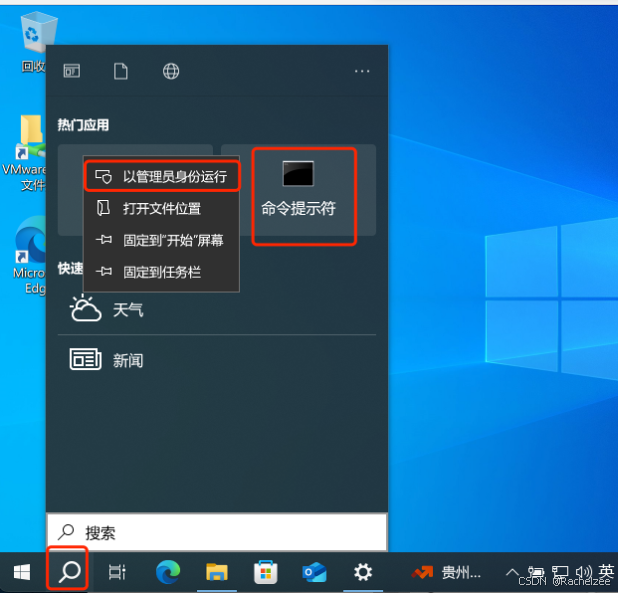Click the file icon beside 打开文件位置
The height and width of the screenshot is (593, 618).
pyautogui.click(x=104, y=208)
